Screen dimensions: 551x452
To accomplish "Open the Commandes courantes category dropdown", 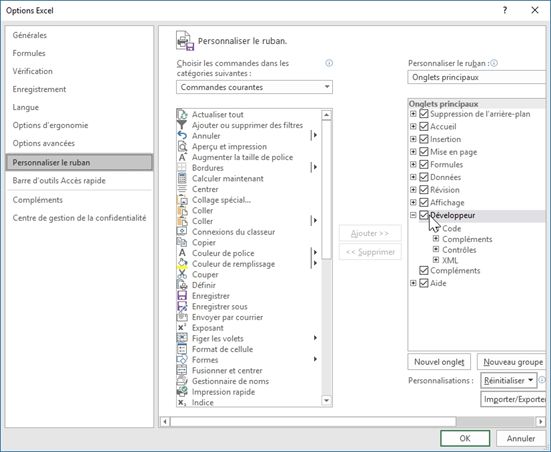I will point(254,87).
